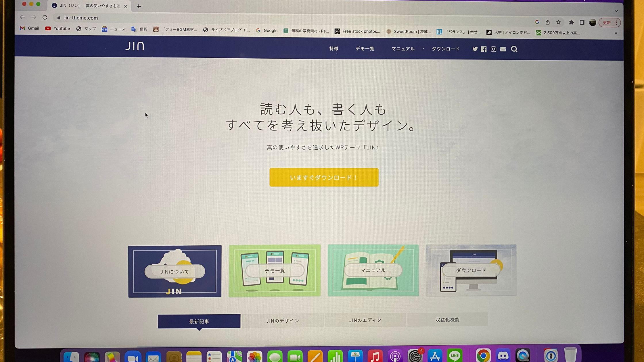The height and width of the screenshot is (362, 644).
Task: Open App Store from the Dock
Action: coord(435,356)
